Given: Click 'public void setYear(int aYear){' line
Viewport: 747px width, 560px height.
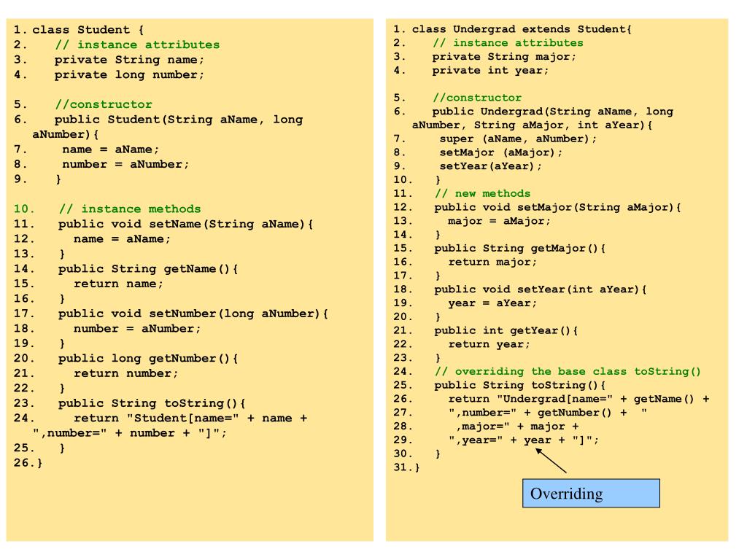Looking at the screenshot, I should 541,289.
